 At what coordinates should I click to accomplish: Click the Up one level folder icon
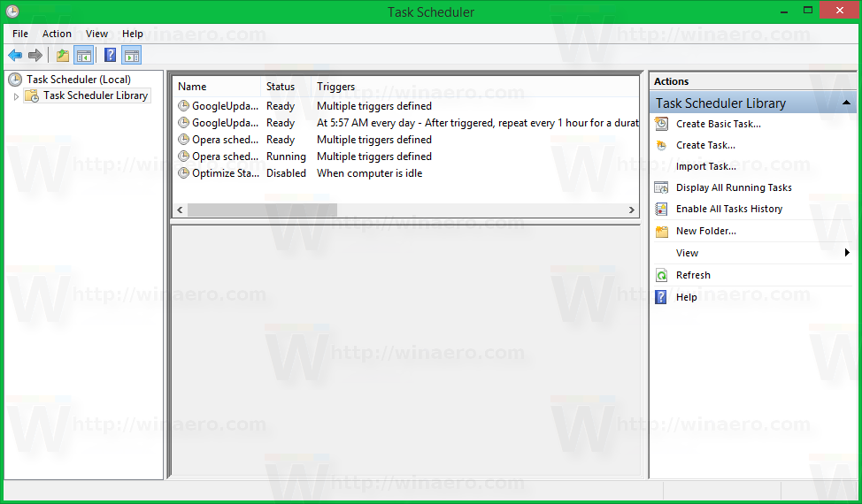click(63, 55)
